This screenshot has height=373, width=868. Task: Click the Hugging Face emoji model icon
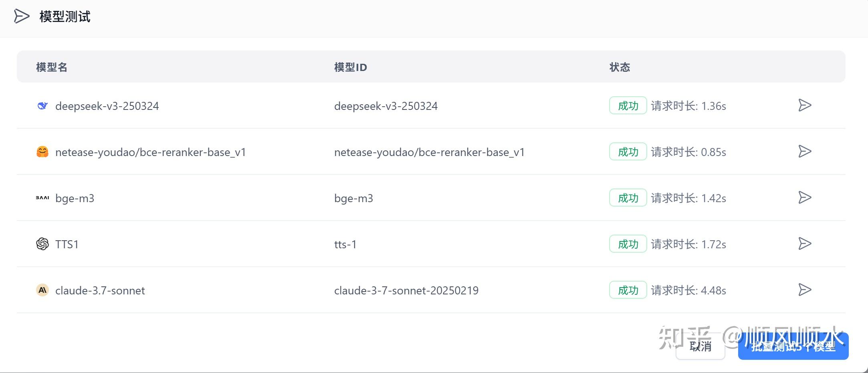pyautogui.click(x=42, y=152)
